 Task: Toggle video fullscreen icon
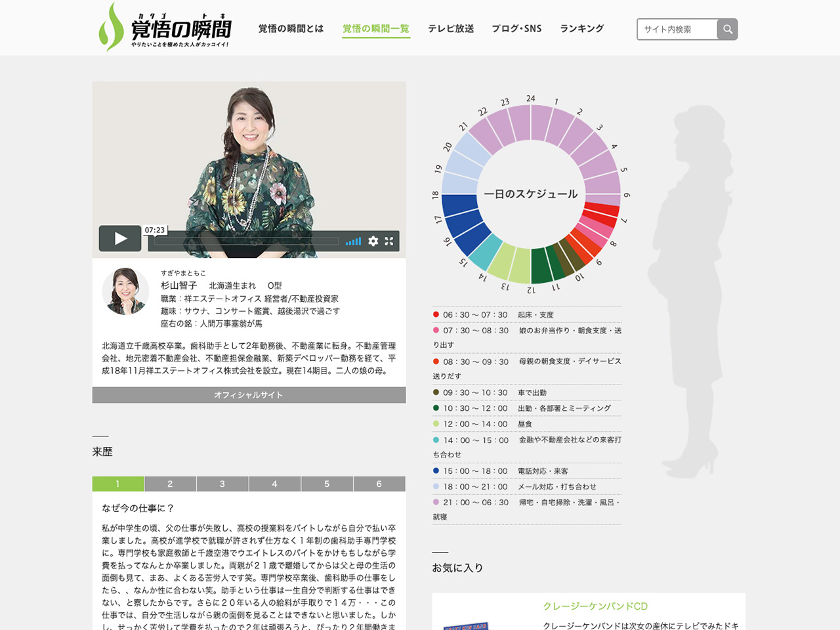[x=389, y=241]
